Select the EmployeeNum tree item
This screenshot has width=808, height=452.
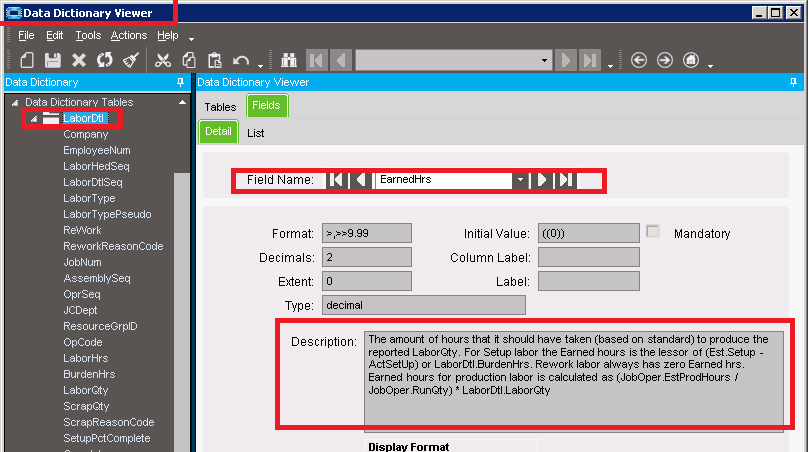97,150
